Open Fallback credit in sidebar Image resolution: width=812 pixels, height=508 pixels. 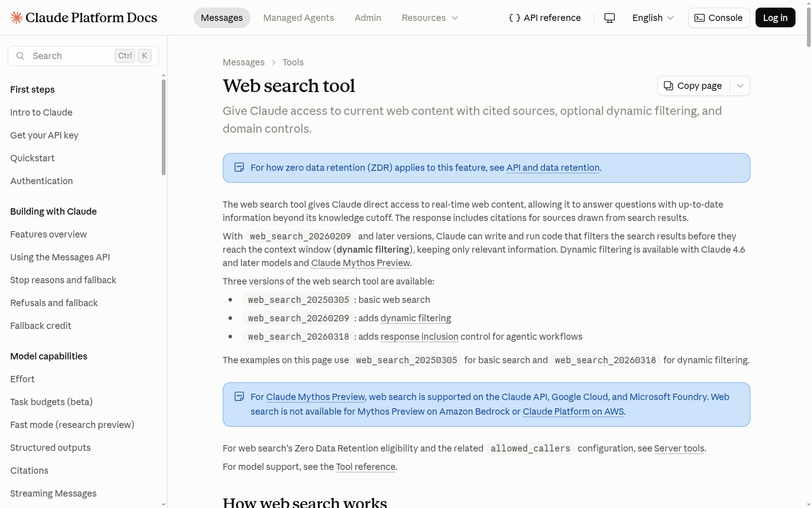(41, 326)
